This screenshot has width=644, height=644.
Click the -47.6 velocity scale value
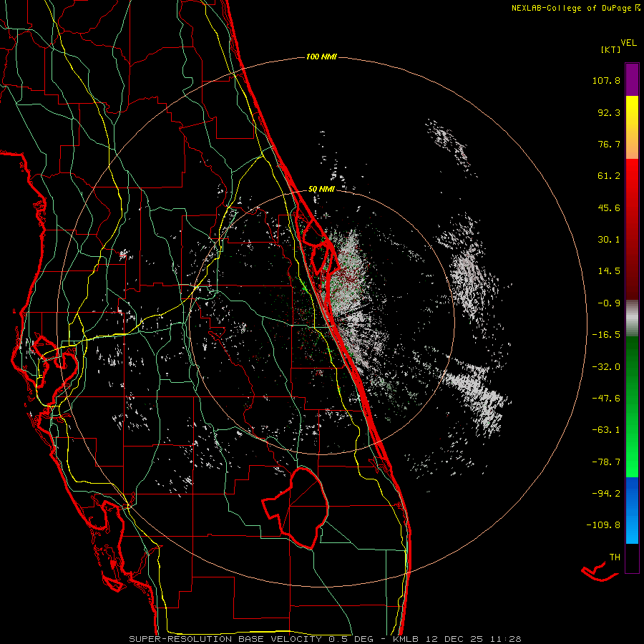(x=606, y=399)
